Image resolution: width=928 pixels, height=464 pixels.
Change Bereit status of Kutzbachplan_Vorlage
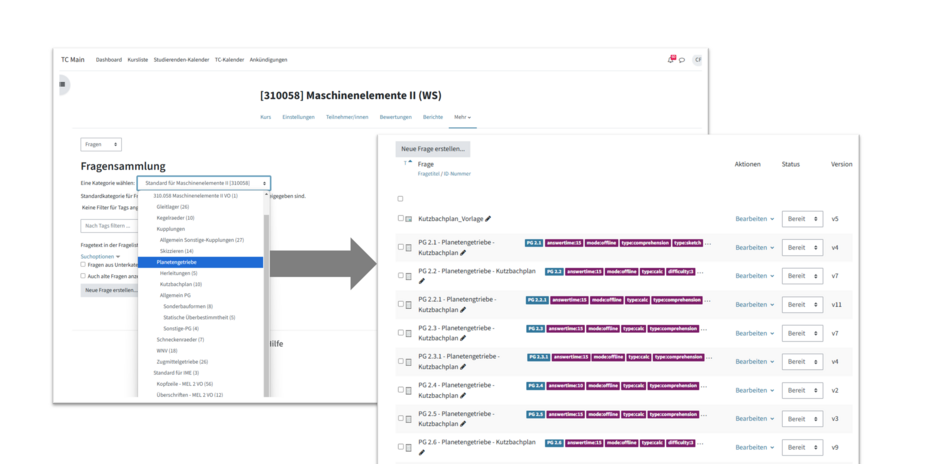[x=802, y=219]
